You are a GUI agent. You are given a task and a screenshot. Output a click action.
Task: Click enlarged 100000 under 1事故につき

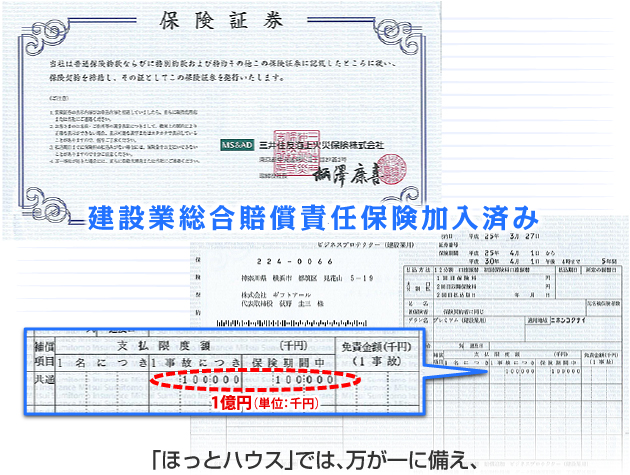click(211, 379)
